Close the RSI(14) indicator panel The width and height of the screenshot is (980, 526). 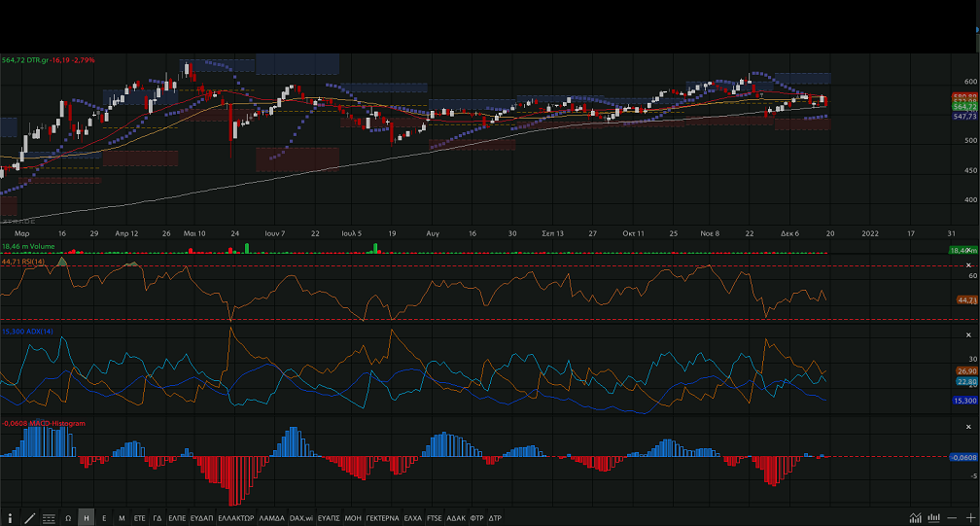point(968,264)
